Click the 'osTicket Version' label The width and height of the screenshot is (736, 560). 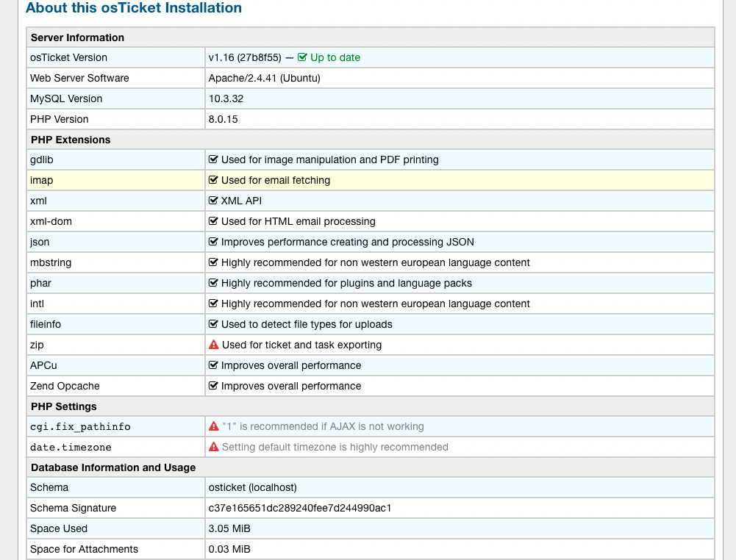(68, 57)
